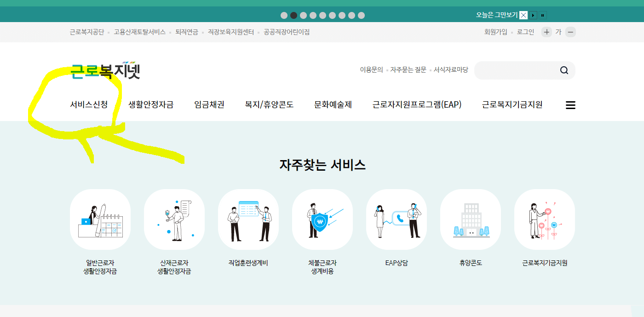
Task: Open the hamburger menu
Action: 570,105
